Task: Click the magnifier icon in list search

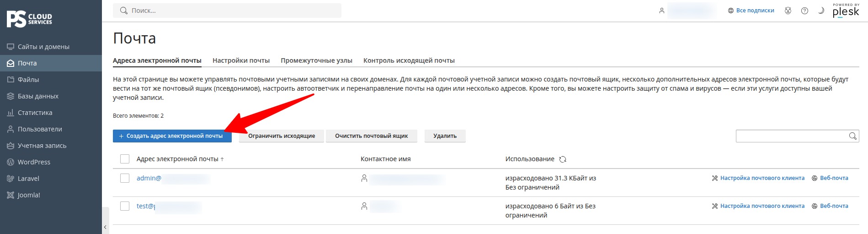Action: 852,136
